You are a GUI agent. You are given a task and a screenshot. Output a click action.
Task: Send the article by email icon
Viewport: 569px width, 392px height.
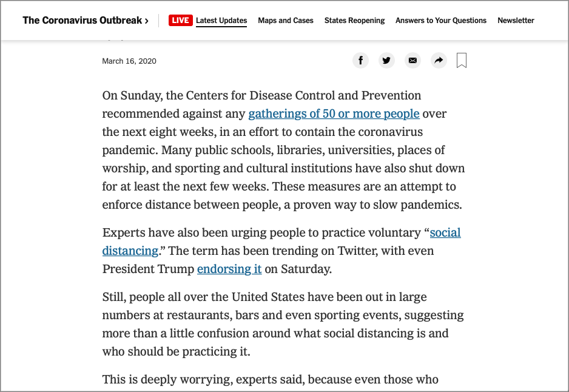412,61
